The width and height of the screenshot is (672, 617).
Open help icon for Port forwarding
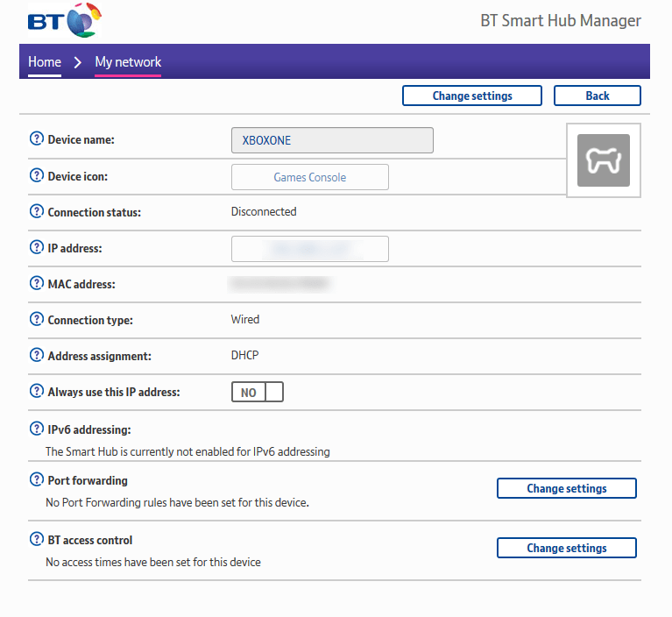point(37,479)
